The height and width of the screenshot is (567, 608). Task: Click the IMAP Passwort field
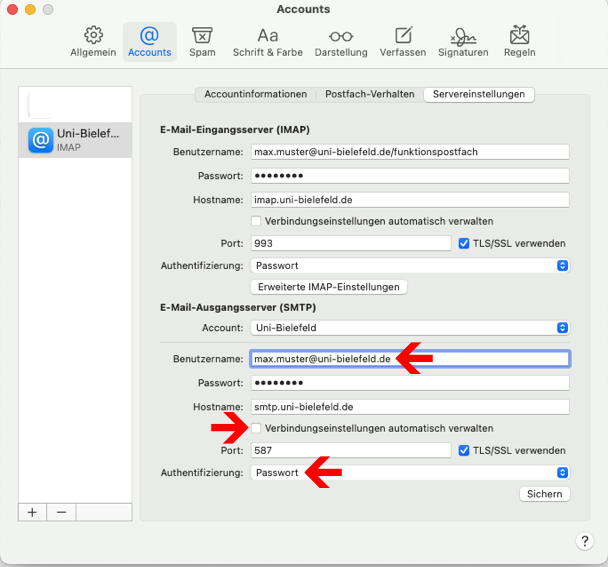click(x=410, y=176)
